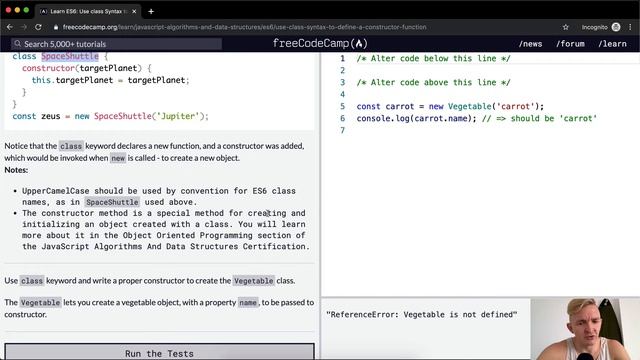The width and height of the screenshot is (640, 360).
Task: Click the 'console.log(carrot.name)' code line
Action: click(x=476, y=118)
